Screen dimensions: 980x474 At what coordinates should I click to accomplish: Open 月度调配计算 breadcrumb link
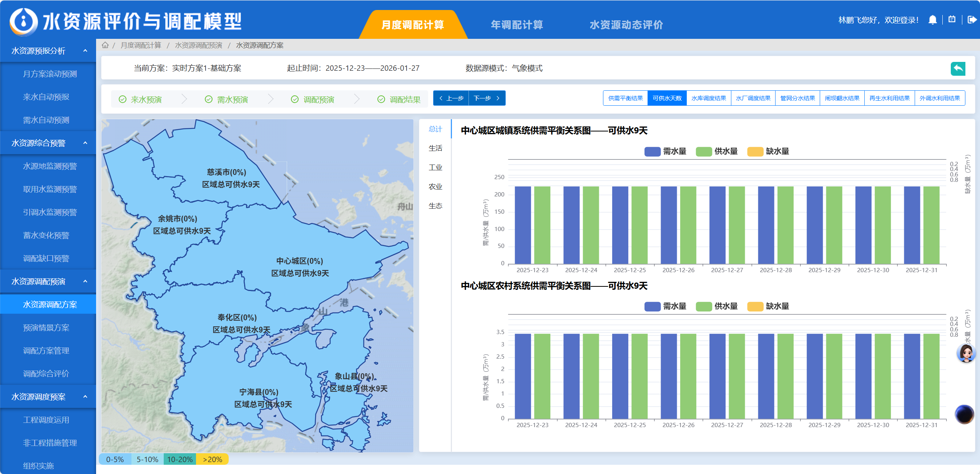coord(141,45)
